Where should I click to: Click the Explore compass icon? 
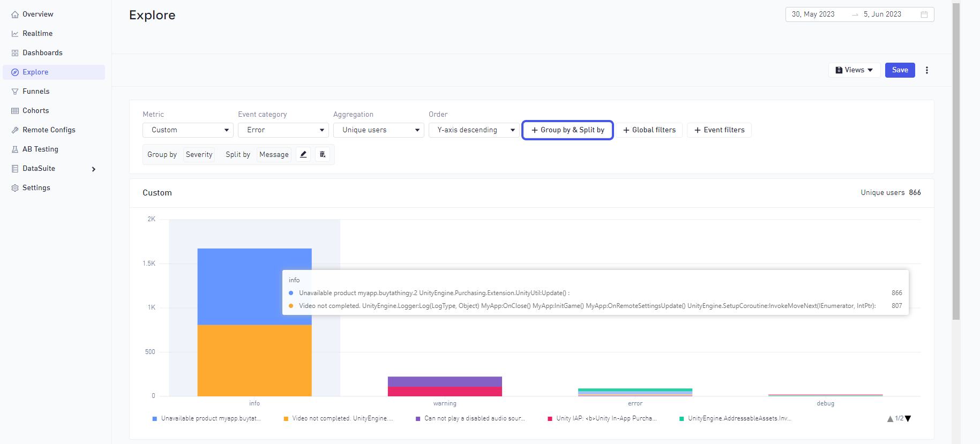coord(15,72)
